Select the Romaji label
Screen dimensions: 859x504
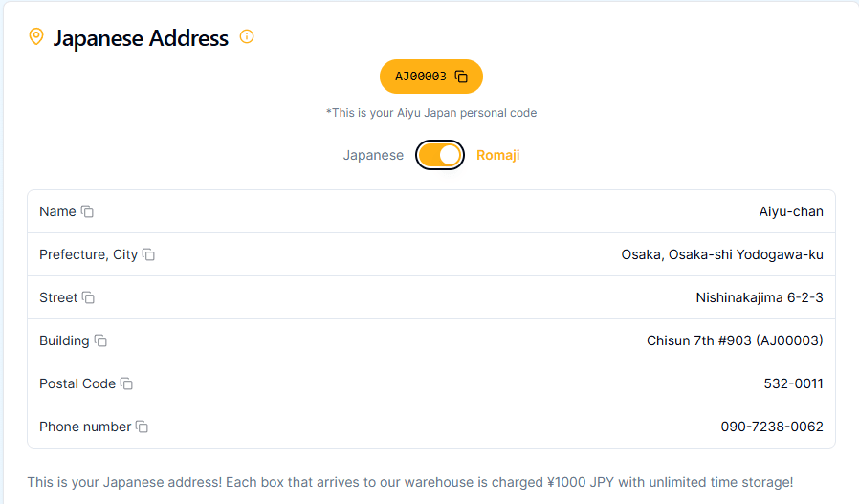coord(497,155)
